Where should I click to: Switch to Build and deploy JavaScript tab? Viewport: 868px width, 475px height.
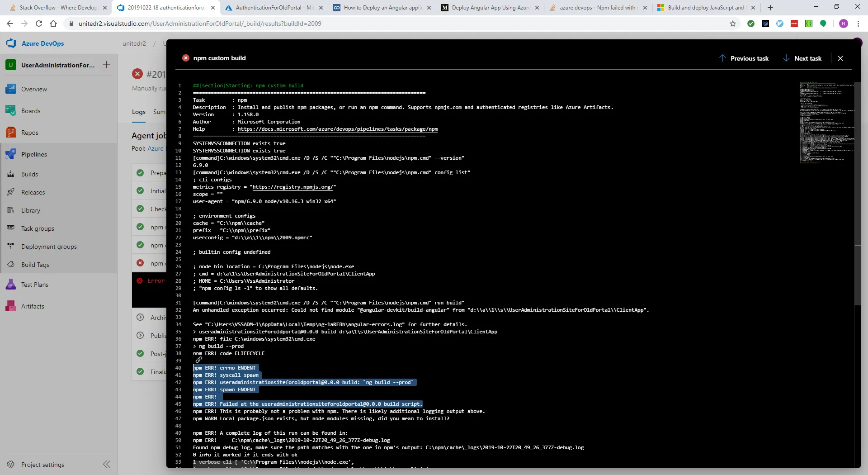tap(706, 7)
